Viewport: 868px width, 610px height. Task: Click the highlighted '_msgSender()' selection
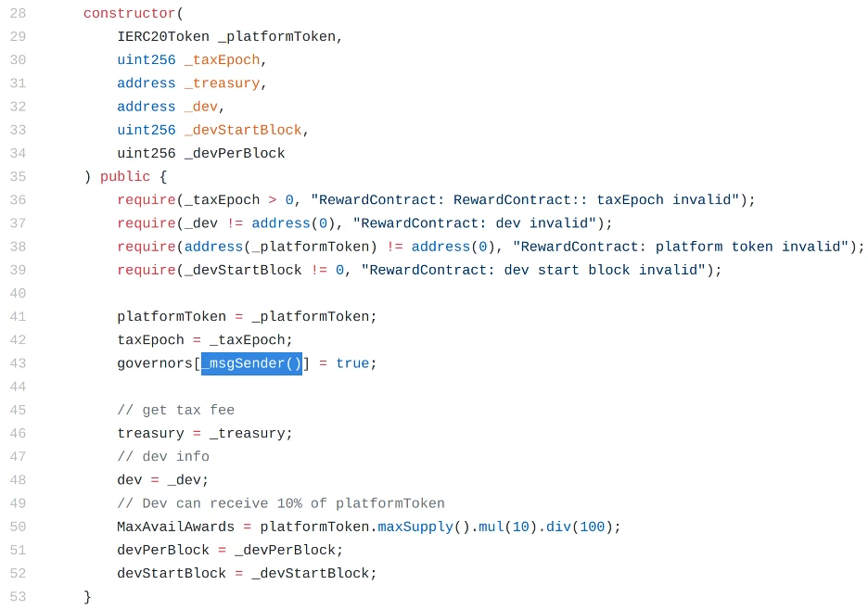[x=251, y=363]
